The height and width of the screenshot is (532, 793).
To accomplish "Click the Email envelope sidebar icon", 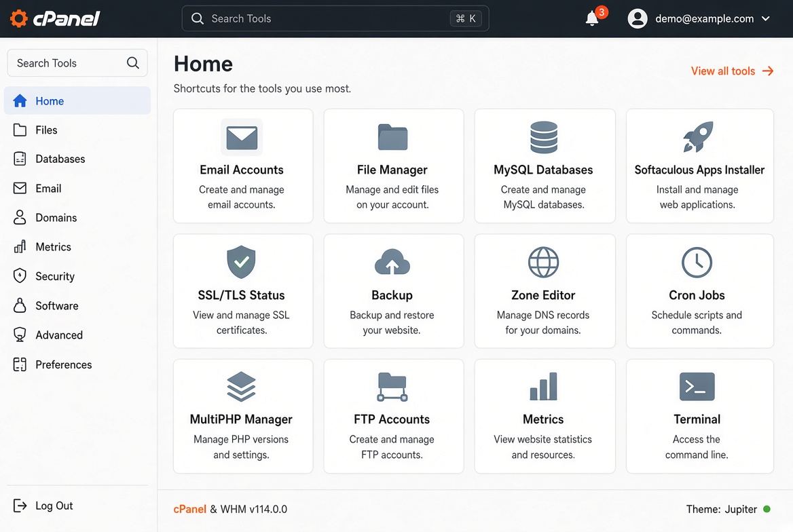I will [20, 188].
